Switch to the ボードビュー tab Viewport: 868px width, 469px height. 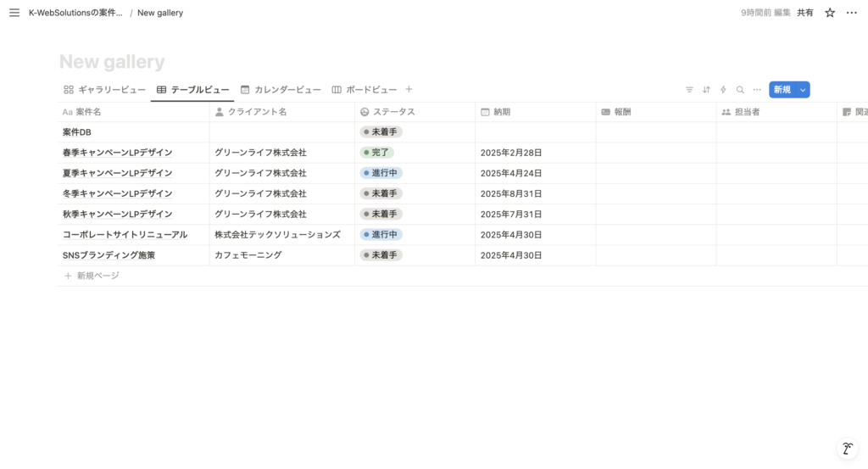(364, 90)
